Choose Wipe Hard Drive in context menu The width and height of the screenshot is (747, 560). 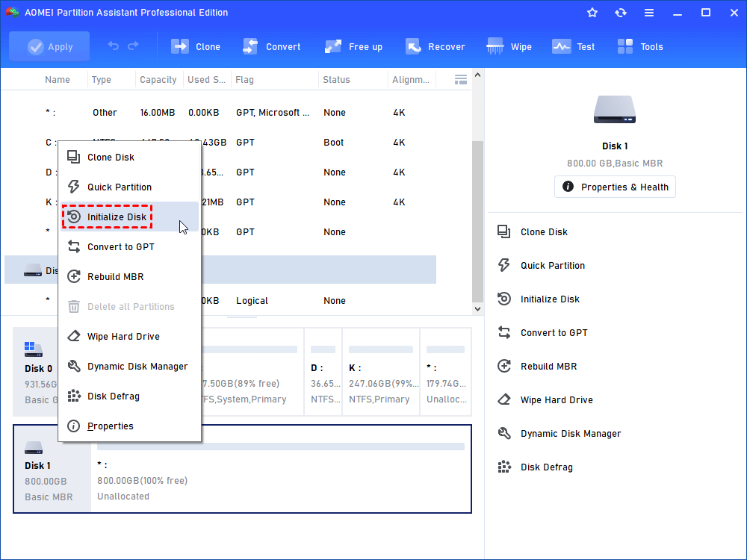coord(129,336)
